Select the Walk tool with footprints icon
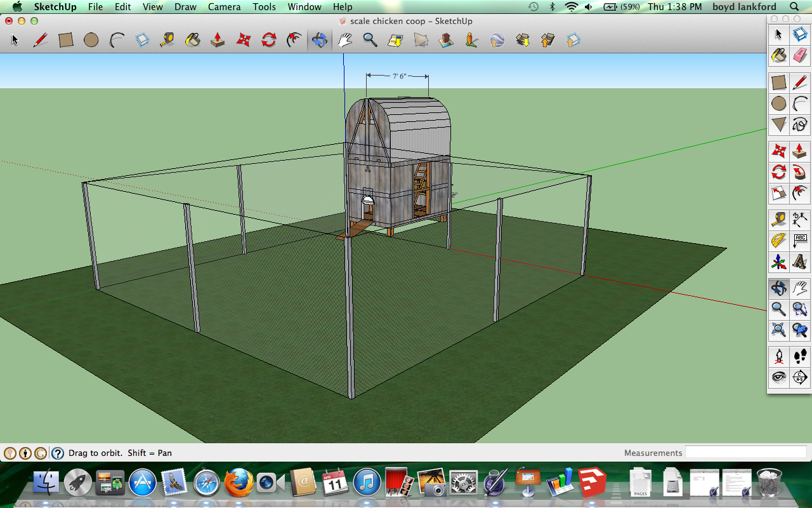This screenshot has width=812, height=508. coord(800,357)
